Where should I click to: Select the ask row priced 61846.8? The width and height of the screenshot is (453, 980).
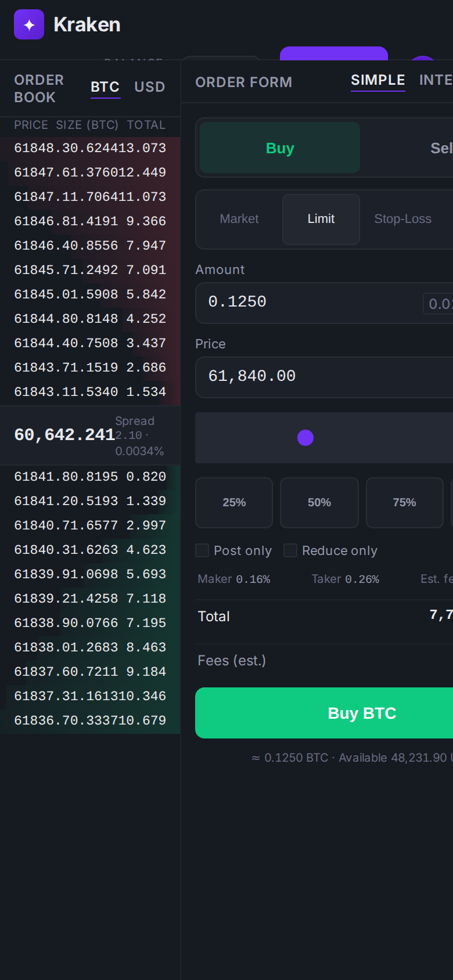click(90, 221)
